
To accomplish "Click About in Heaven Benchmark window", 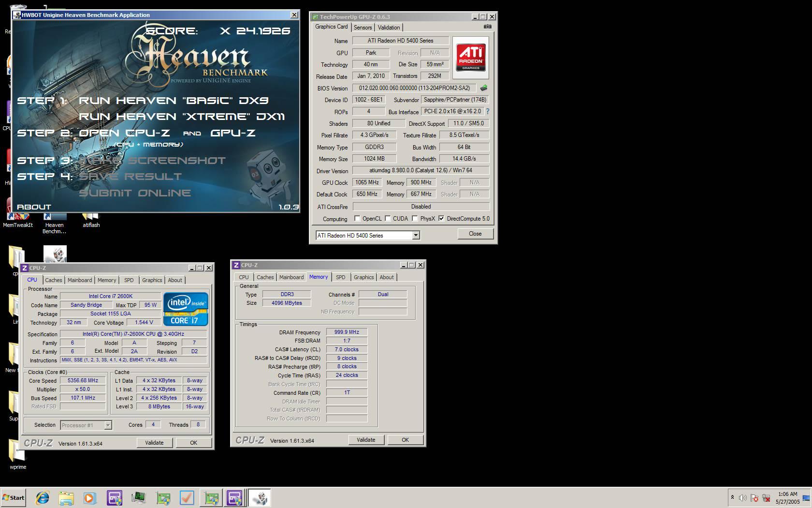I will pyautogui.click(x=34, y=207).
